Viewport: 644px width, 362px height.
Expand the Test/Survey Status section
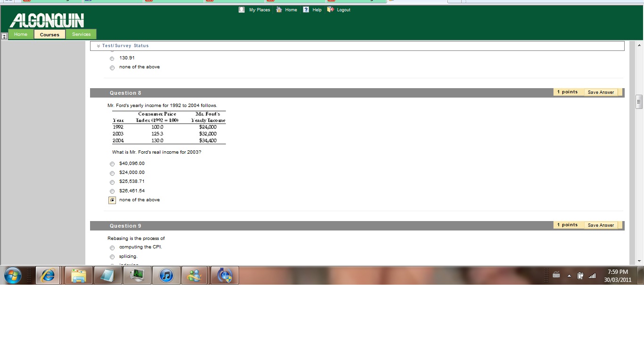coord(99,46)
